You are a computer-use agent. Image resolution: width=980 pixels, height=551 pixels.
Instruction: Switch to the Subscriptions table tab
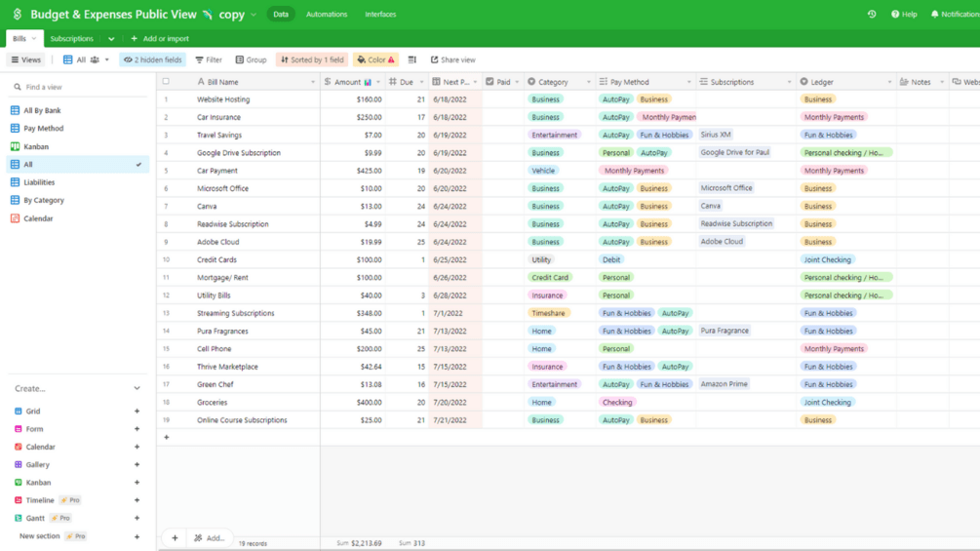pos(72,39)
